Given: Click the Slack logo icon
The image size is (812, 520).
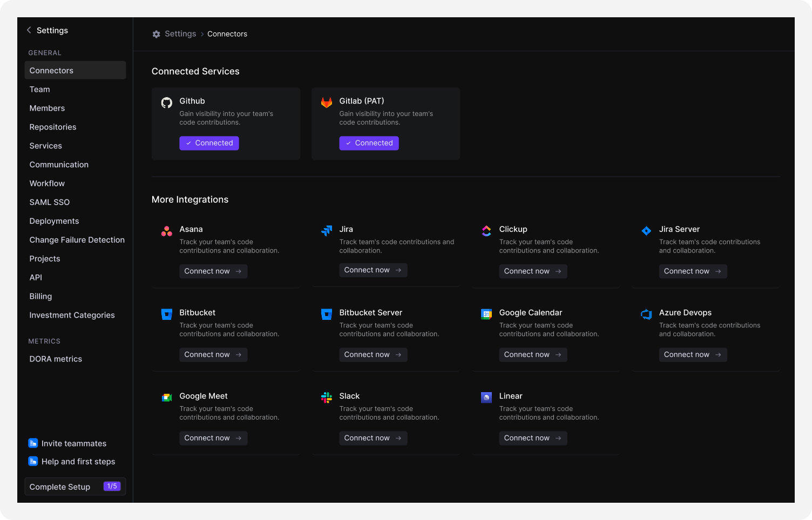Looking at the screenshot, I should [327, 398].
